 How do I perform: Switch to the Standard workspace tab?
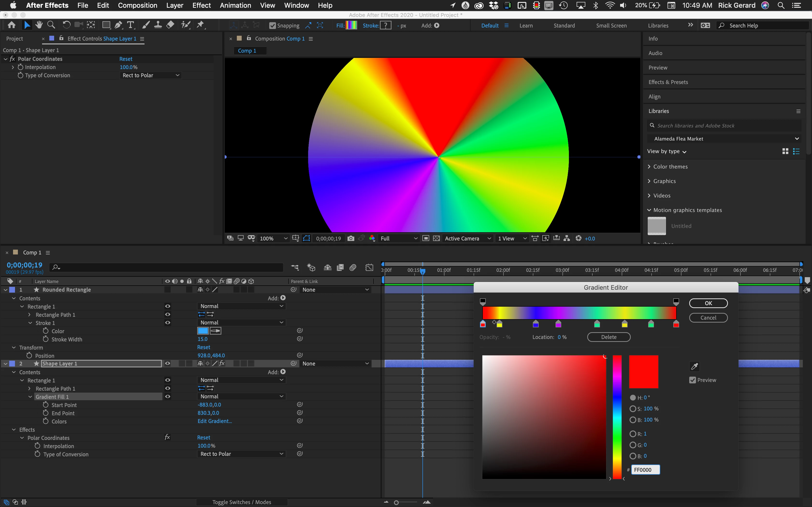click(x=564, y=26)
